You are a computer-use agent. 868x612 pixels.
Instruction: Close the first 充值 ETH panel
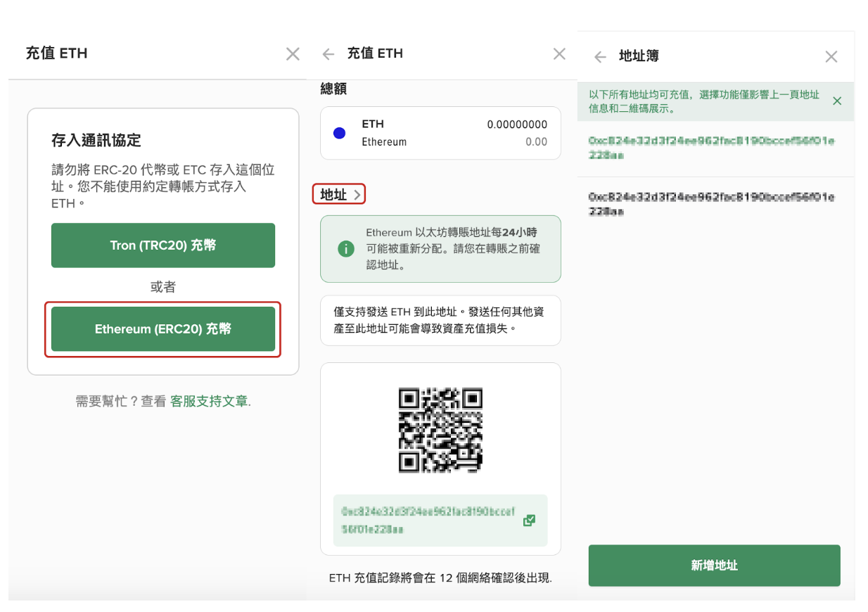pyautogui.click(x=293, y=53)
